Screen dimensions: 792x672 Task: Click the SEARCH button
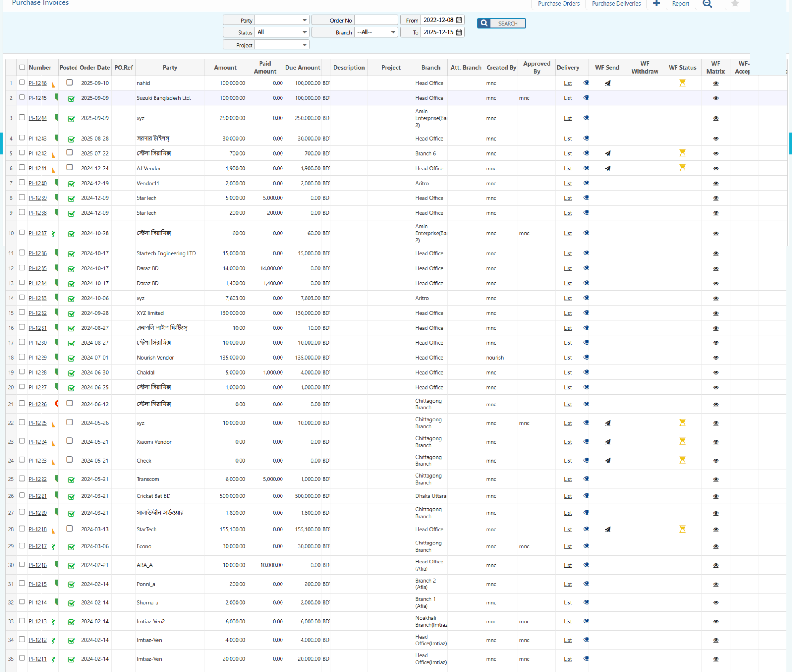tap(508, 23)
